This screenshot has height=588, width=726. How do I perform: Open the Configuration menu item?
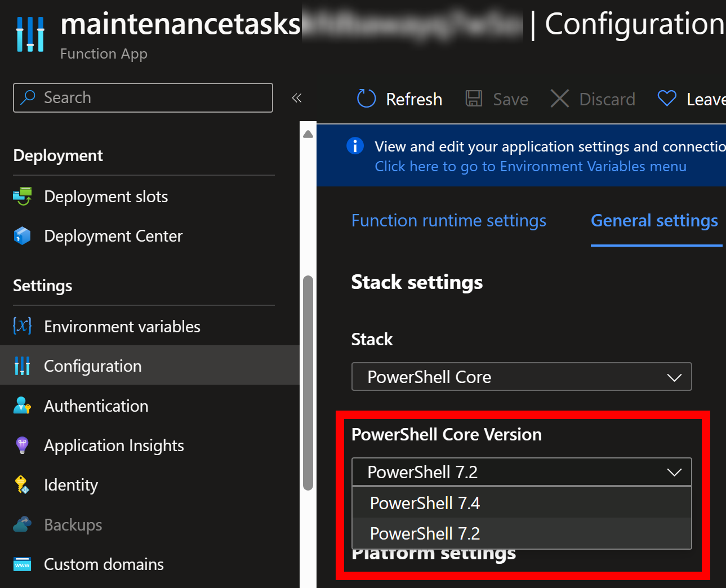93,366
